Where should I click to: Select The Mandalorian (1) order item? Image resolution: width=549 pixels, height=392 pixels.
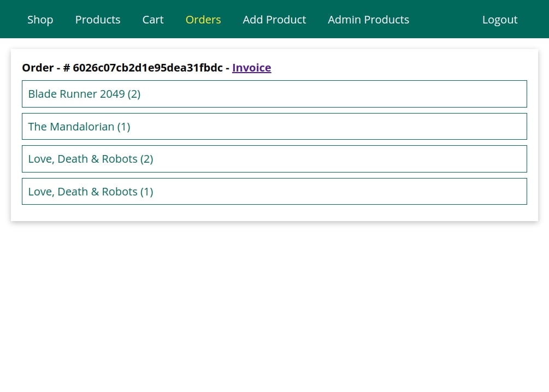coord(274,126)
